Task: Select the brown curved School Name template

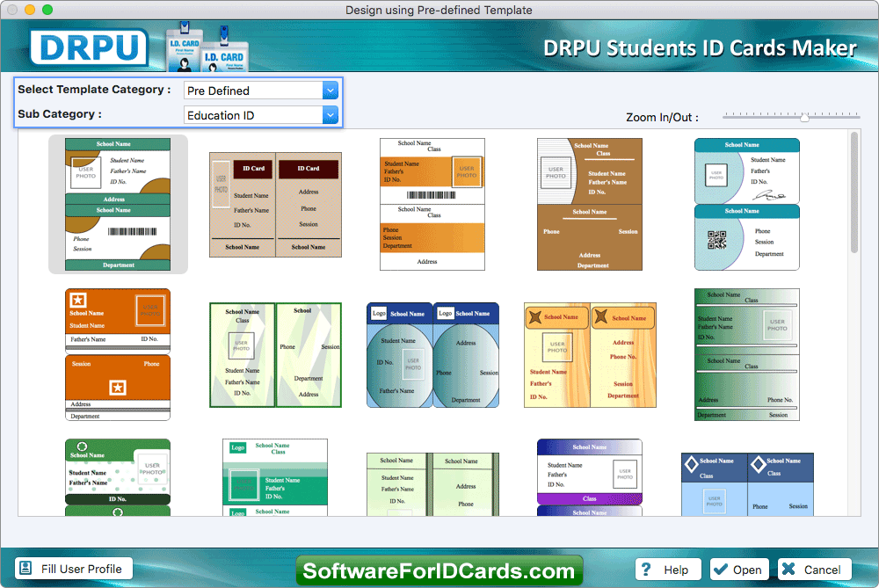Action: coord(590,205)
